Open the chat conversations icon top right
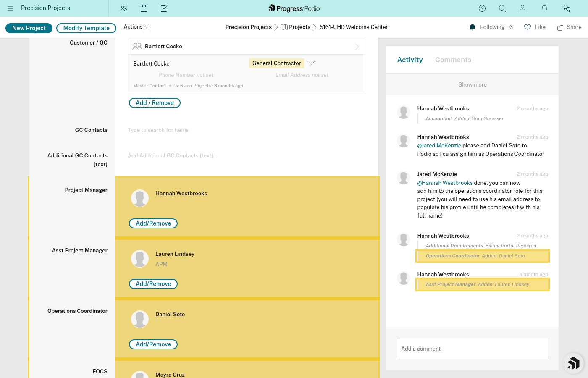 pyautogui.click(x=567, y=8)
